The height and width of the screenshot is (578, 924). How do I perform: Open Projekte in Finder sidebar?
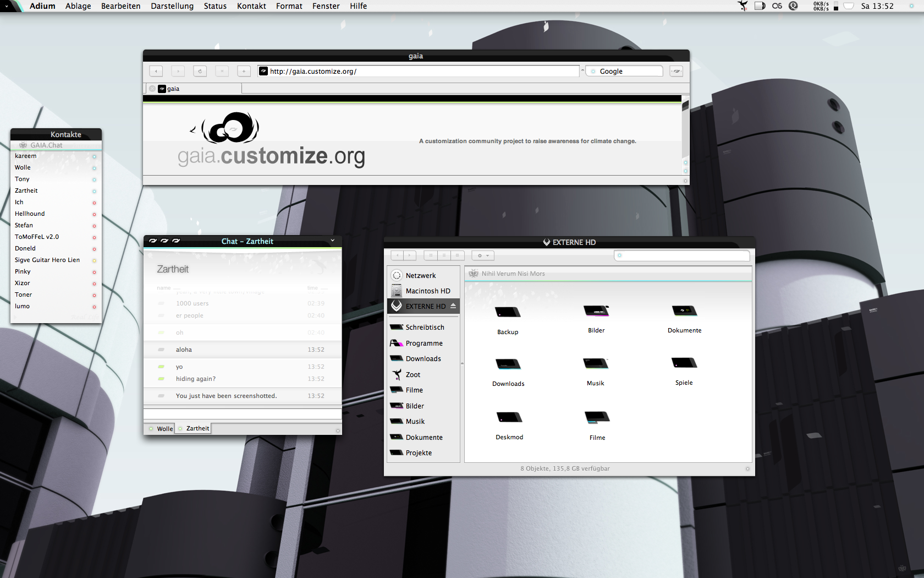point(424,452)
